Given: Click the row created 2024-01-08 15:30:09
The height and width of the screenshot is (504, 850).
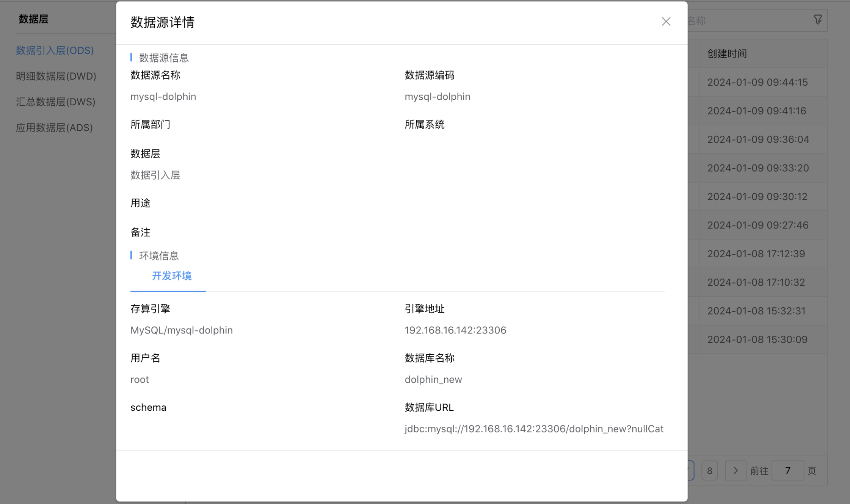Looking at the screenshot, I should pos(757,339).
